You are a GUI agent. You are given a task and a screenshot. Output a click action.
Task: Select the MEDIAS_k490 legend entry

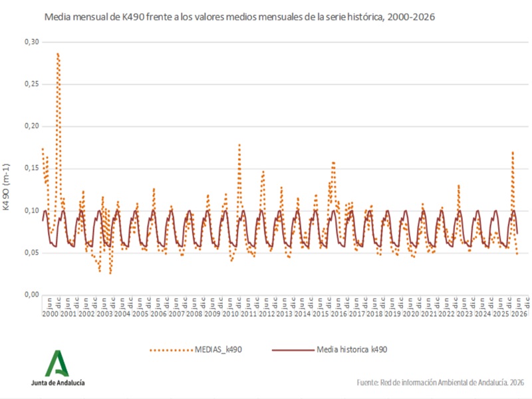196,350
